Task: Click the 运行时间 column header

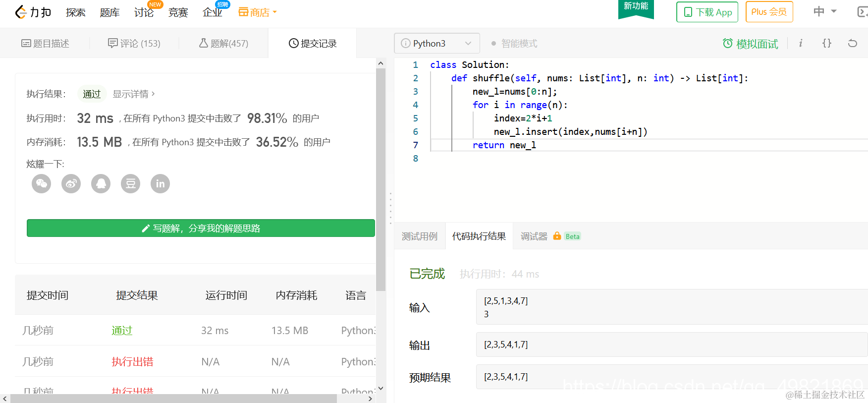Action: coord(226,295)
